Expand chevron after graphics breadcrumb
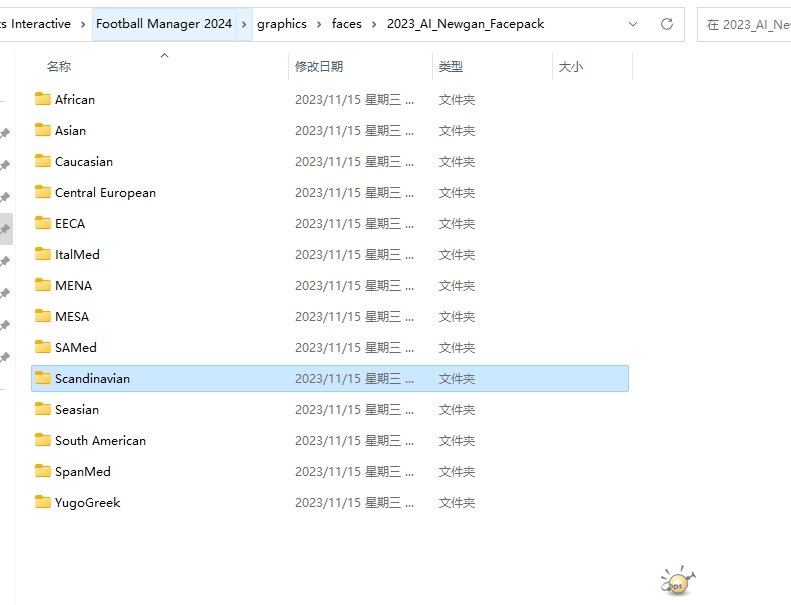The image size is (791, 605). [319, 24]
